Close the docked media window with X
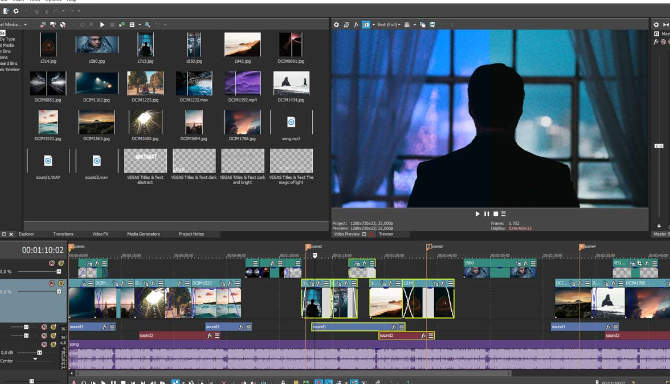Image resolution: width=670 pixels, height=384 pixels. pos(11,234)
